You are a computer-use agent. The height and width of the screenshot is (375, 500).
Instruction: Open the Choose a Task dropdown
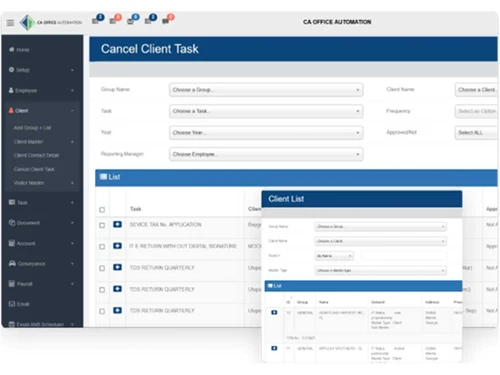[266, 111]
